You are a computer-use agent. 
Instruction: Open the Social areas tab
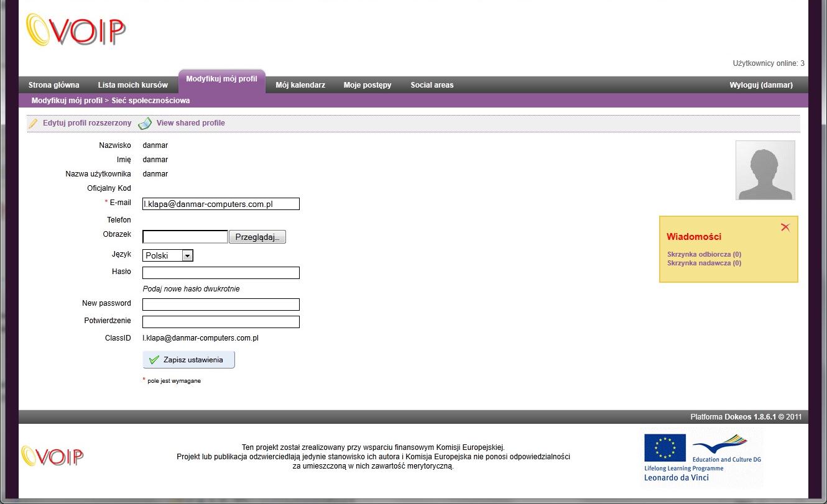432,85
